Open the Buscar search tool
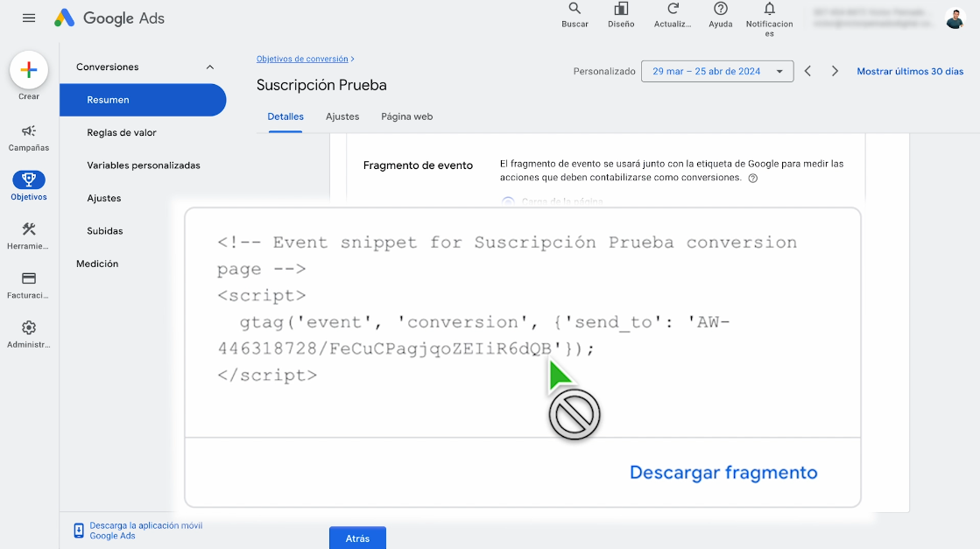This screenshot has height=549, width=980. [x=575, y=16]
